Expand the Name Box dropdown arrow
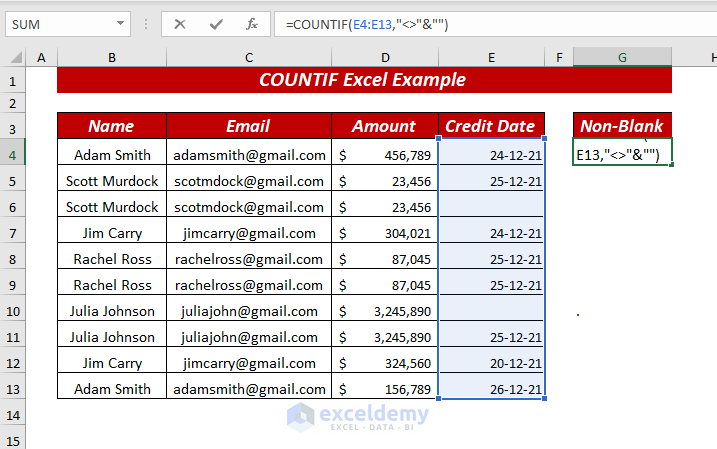 click(x=120, y=23)
